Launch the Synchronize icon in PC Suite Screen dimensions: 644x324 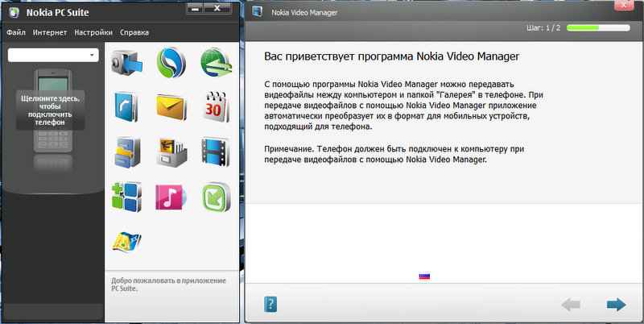click(171, 63)
